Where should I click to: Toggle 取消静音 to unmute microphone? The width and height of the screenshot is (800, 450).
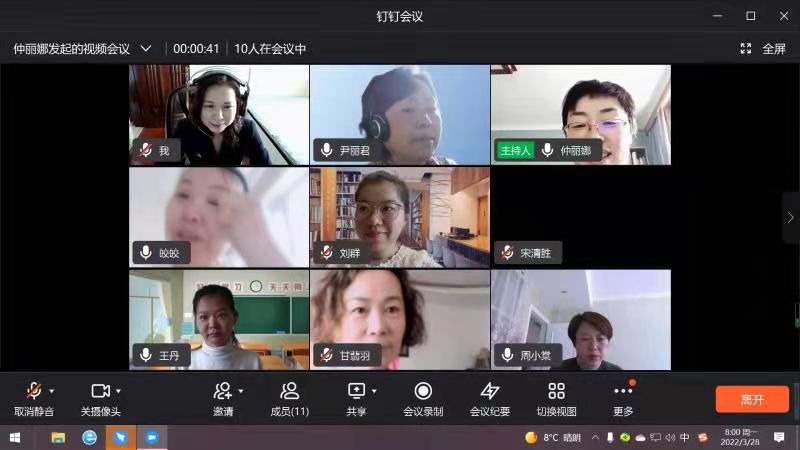pos(33,391)
